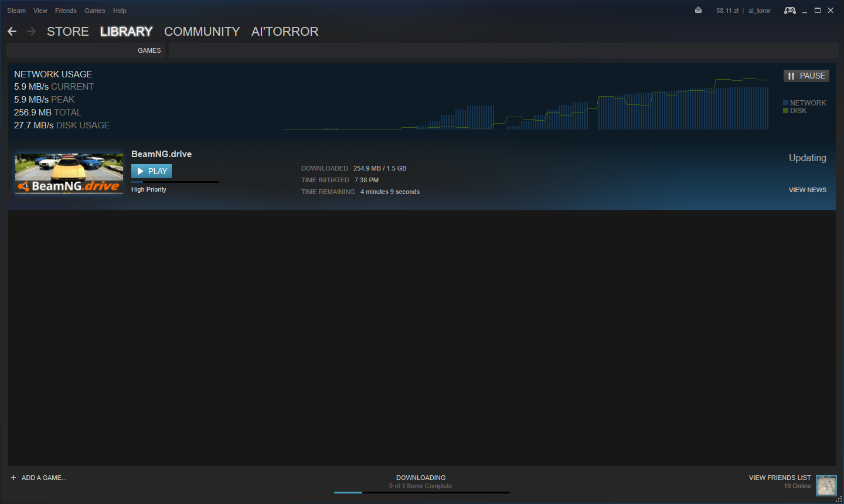Click the BeamNG.drive title text

click(x=161, y=154)
